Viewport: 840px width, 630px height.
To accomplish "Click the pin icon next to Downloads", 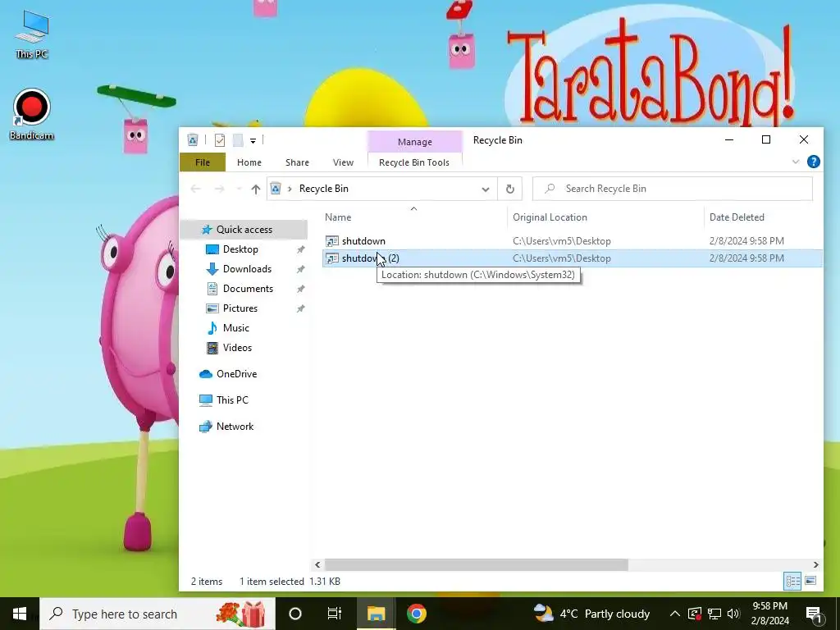I will (x=300, y=269).
